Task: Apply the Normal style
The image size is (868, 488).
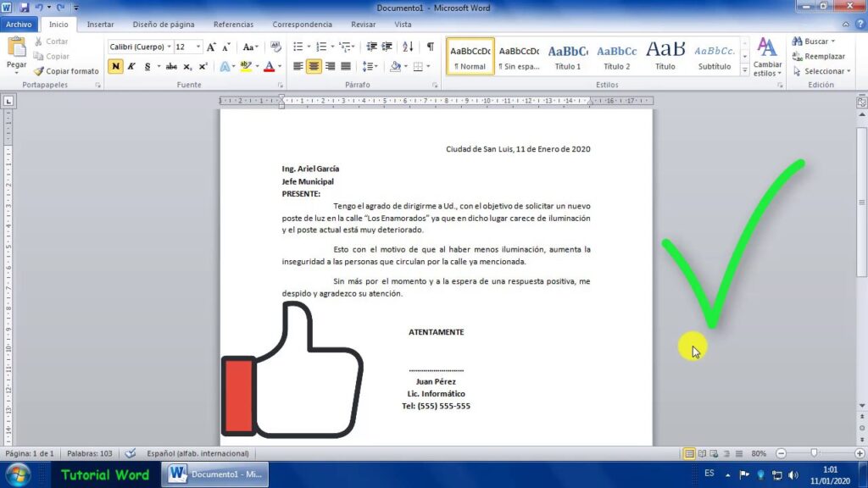Action: pos(470,57)
